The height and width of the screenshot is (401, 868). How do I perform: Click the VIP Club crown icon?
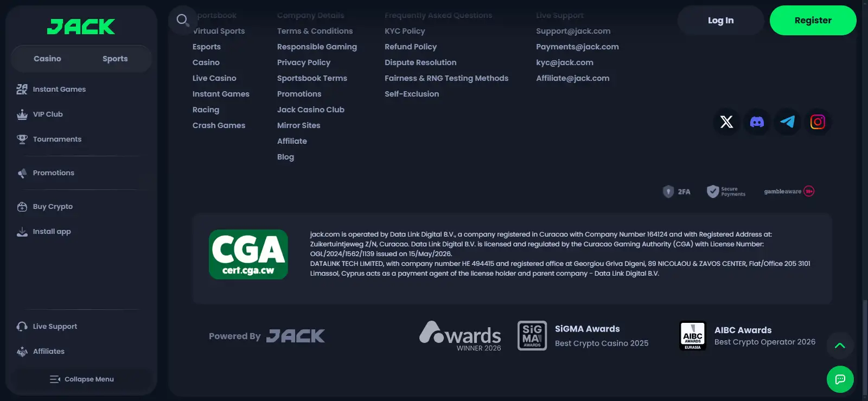click(x=22, y=114)
